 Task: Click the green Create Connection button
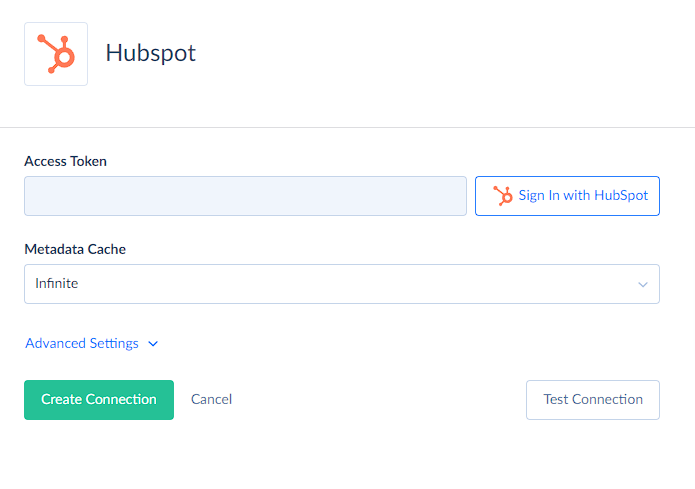(x=99, y=400)
